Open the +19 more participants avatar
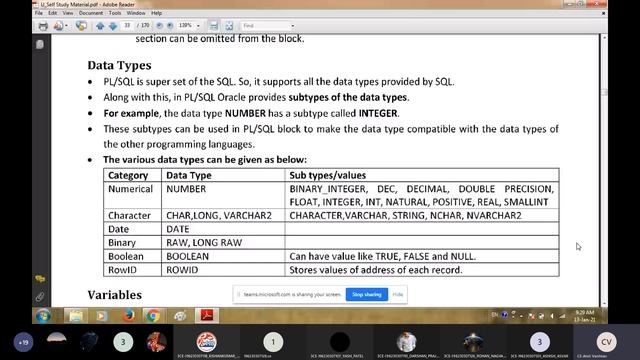Viewport: 640px width, 360px height. coord(24,342)
